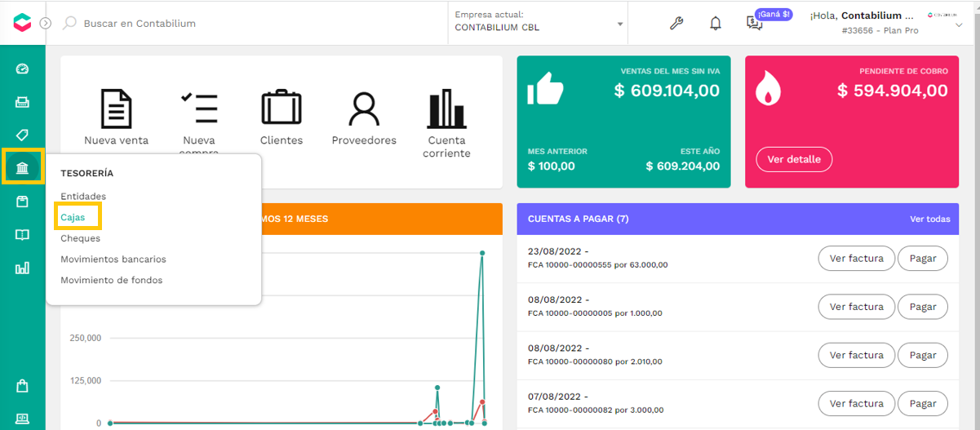This screenshot has height=430, width=980.
Task: Select Cajas in Tesorería menu
Action: pyautogui.click(x=73, y=217)
